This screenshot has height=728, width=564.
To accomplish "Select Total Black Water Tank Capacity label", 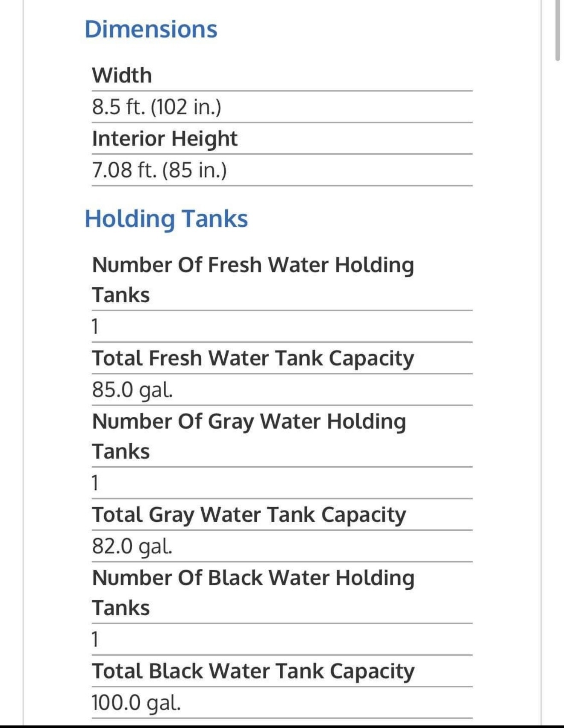I will [253, 671].
